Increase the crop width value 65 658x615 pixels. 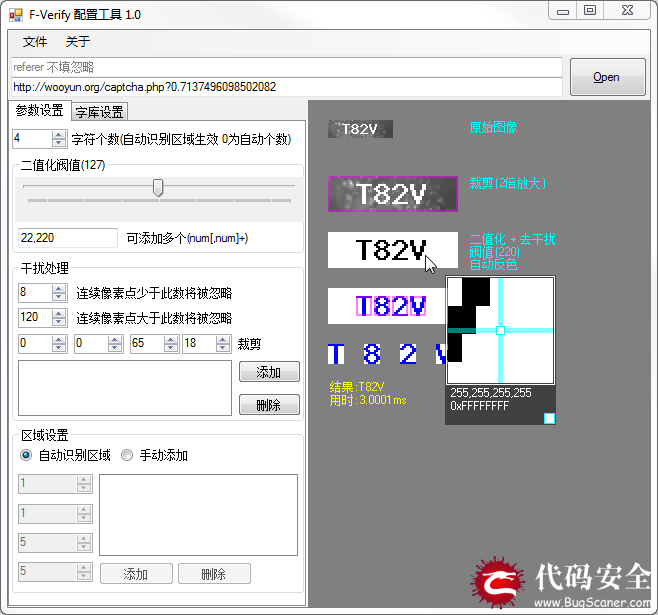pos(171,339)
